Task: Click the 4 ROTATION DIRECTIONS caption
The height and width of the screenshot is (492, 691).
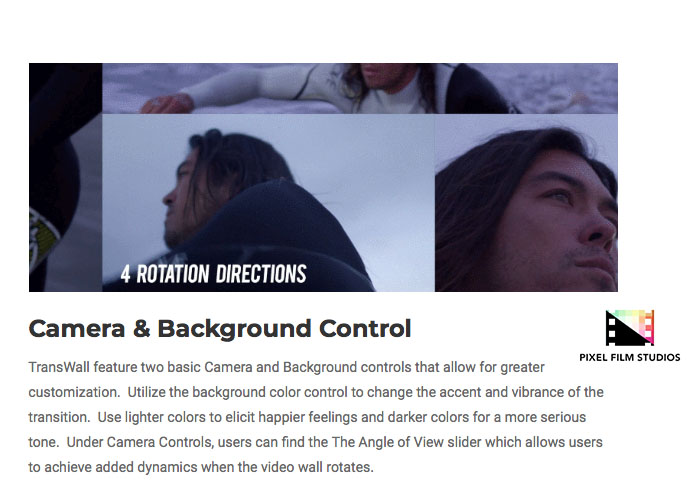Action: coord(213,274)
